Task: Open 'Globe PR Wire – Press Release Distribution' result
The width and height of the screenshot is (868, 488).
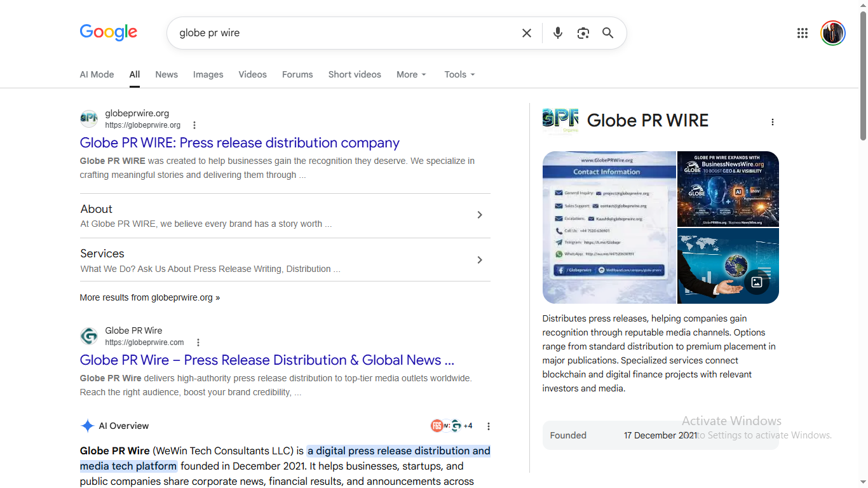Action: [x=267, y=360]
